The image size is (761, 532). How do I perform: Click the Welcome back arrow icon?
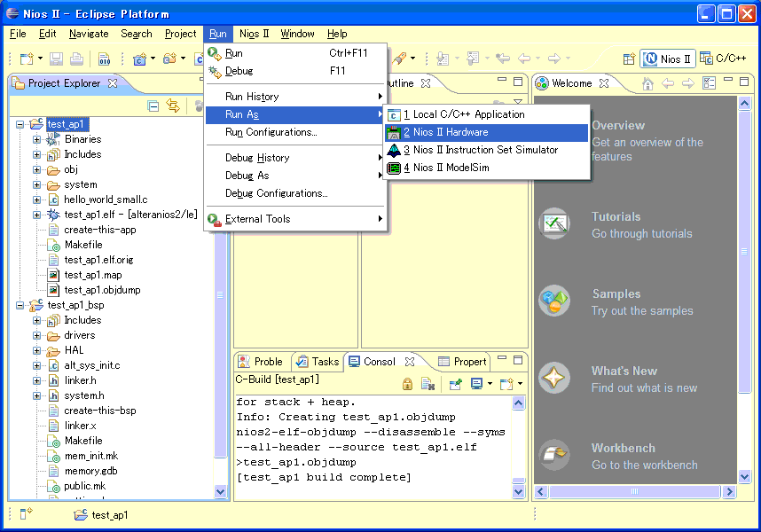tap(668, 83)
